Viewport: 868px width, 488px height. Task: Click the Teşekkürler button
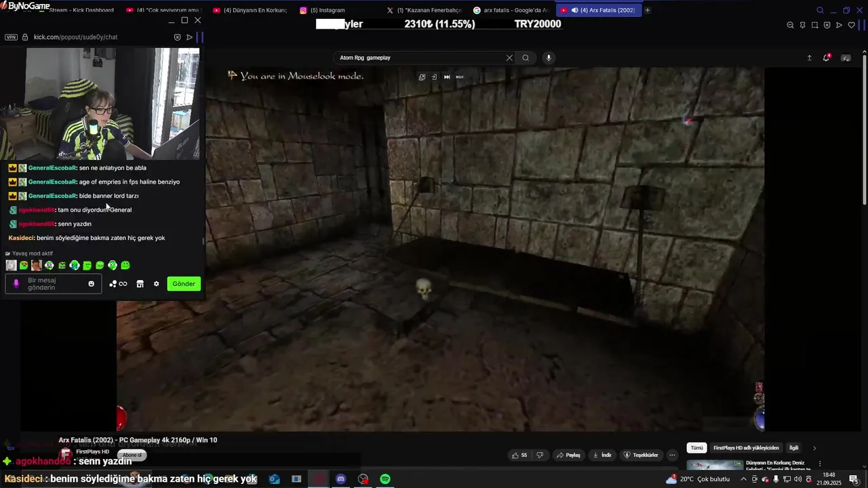[x=641, y=455]
